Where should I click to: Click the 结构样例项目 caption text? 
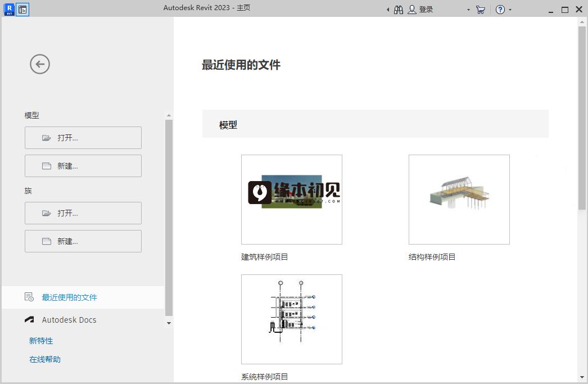coord(432,257)
